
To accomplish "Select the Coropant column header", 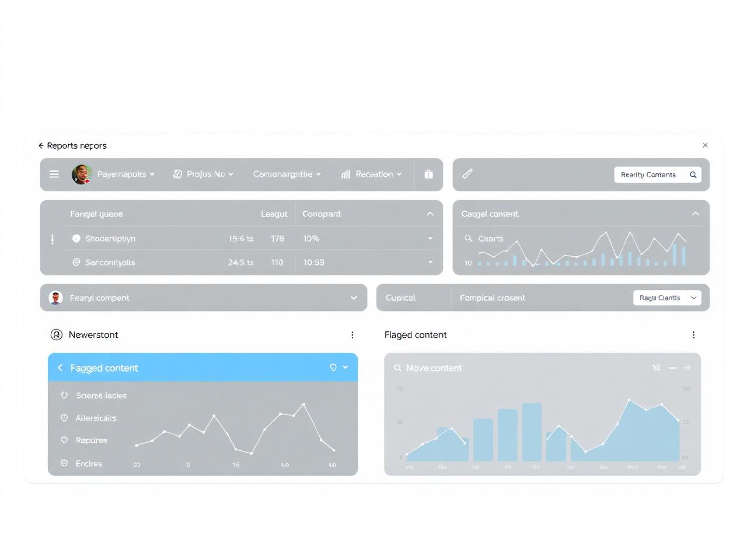I will (x=322, y=214).
